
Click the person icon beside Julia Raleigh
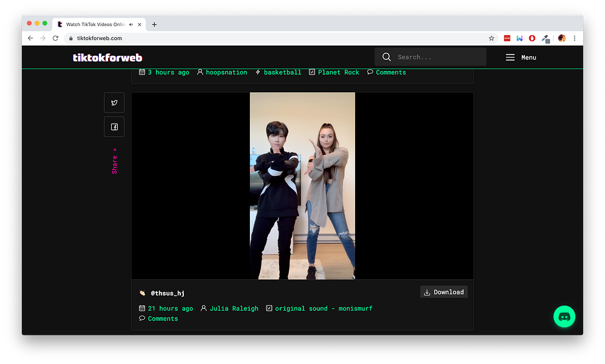tap(203, 308)
